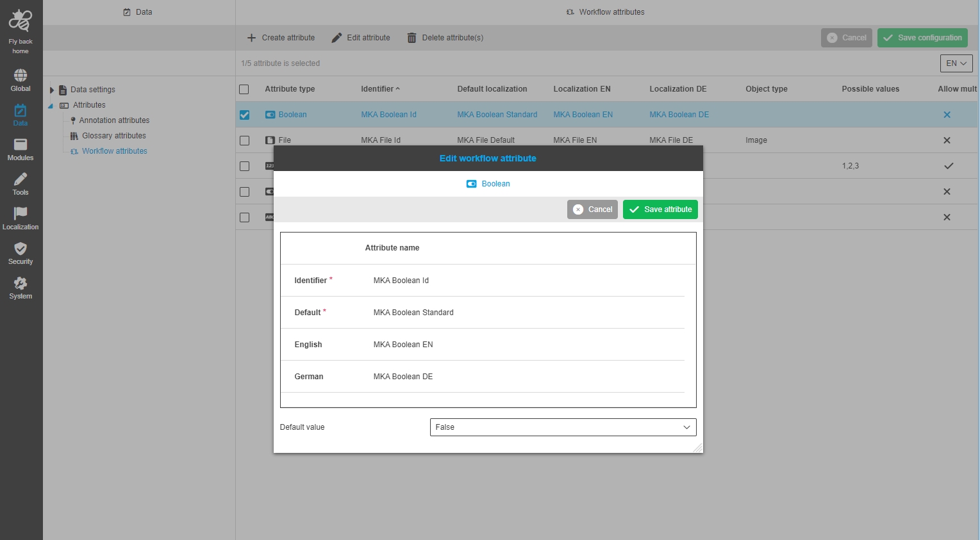Expand the Data settings tree node
The width and height of the screenshot is (980, 540).
pos(52,90)
